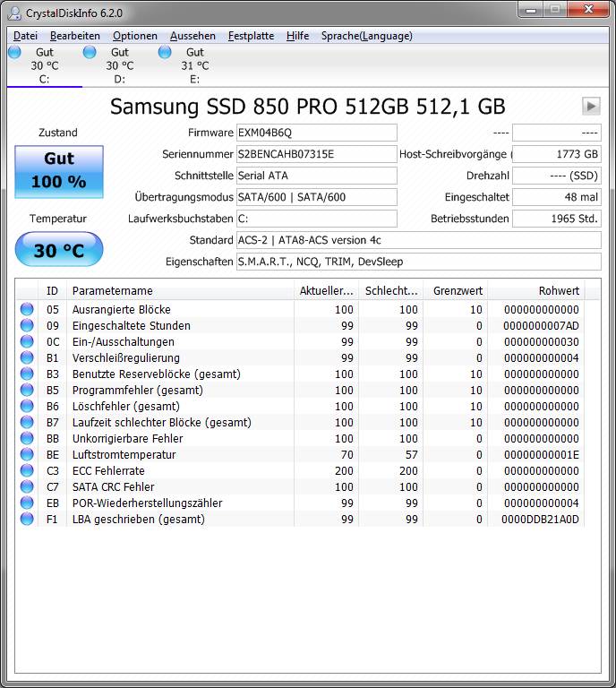Click the Übertragungsmodus field SATA/600

(317, 197)
